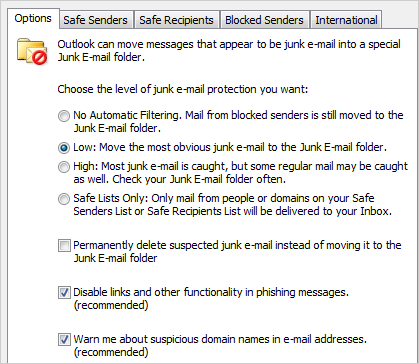
Task: Click the 'Permanently delete suspected junk e-mail' label
Action: [237, 252]
